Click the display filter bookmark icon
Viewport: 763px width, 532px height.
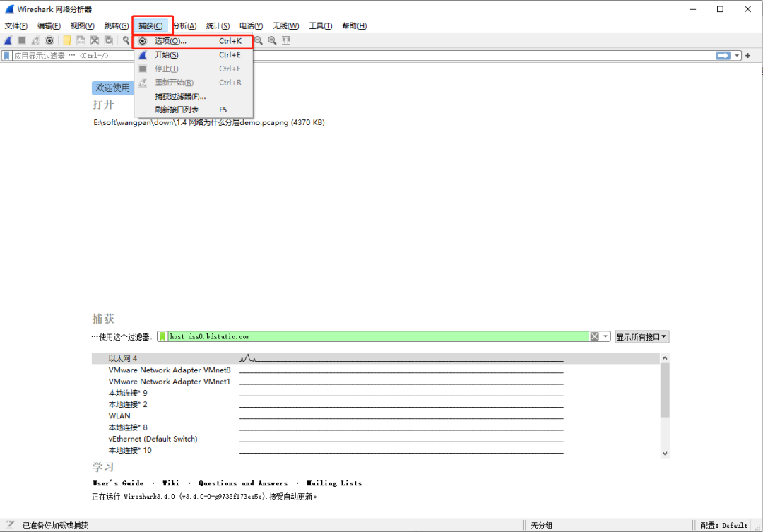7,56
